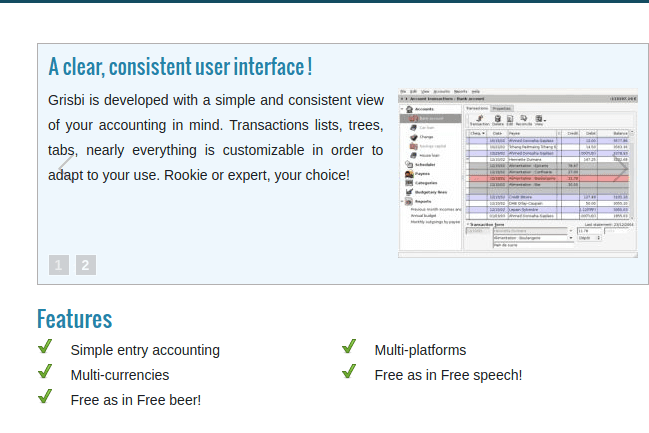Click the checkmark next to Free as in Free beer
Viewport: 649px width, 433px height.
pos(45,397)
